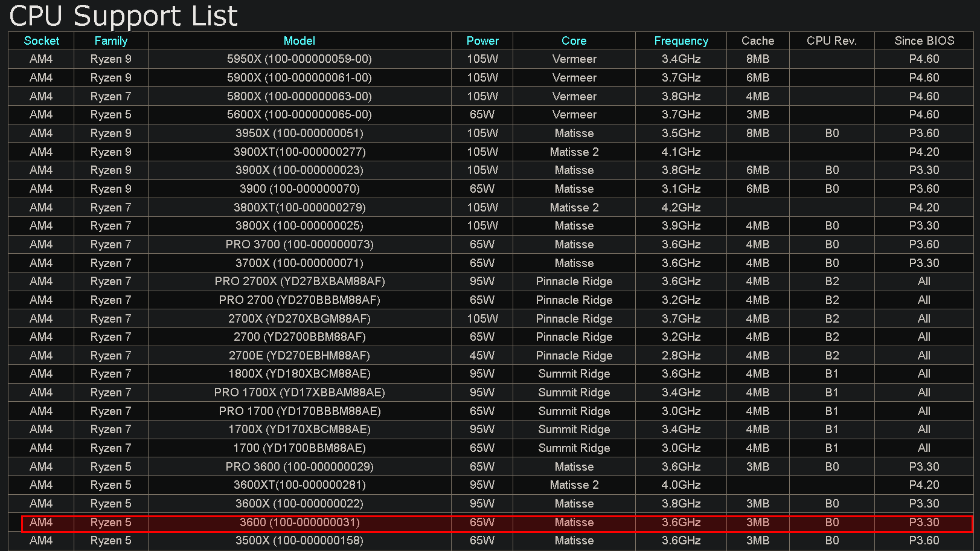The image size is (980, 551).
Task: Click the PRO 3600 (100-000000029) model cell
Action: click(299, 467)
